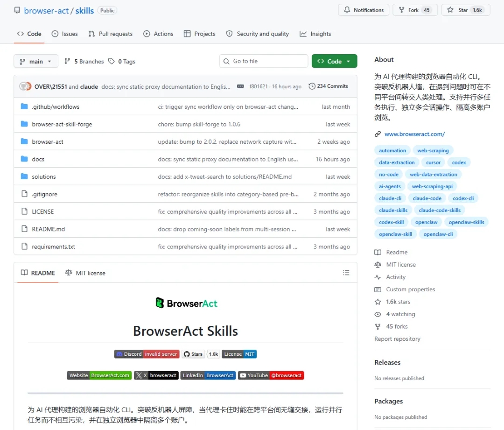The image size is (504, 430).
Task: Open the browser-act folder
Action: coord(48,141)
